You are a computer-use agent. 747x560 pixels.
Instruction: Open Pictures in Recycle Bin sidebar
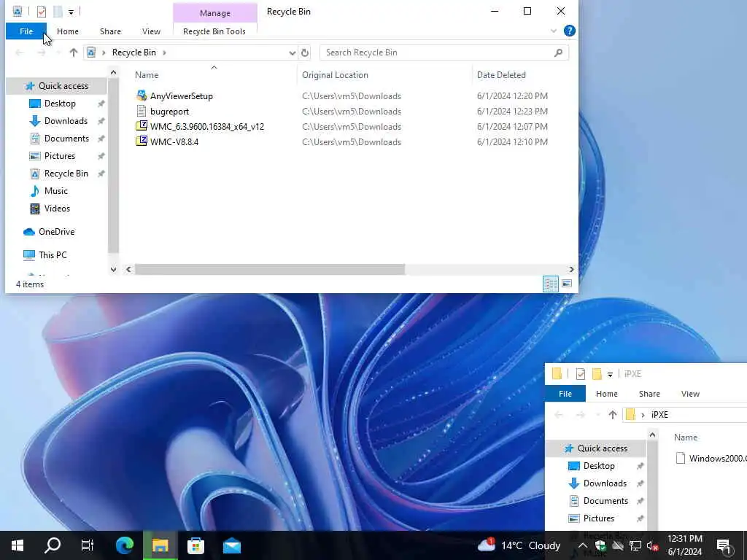tap(60, 156)
